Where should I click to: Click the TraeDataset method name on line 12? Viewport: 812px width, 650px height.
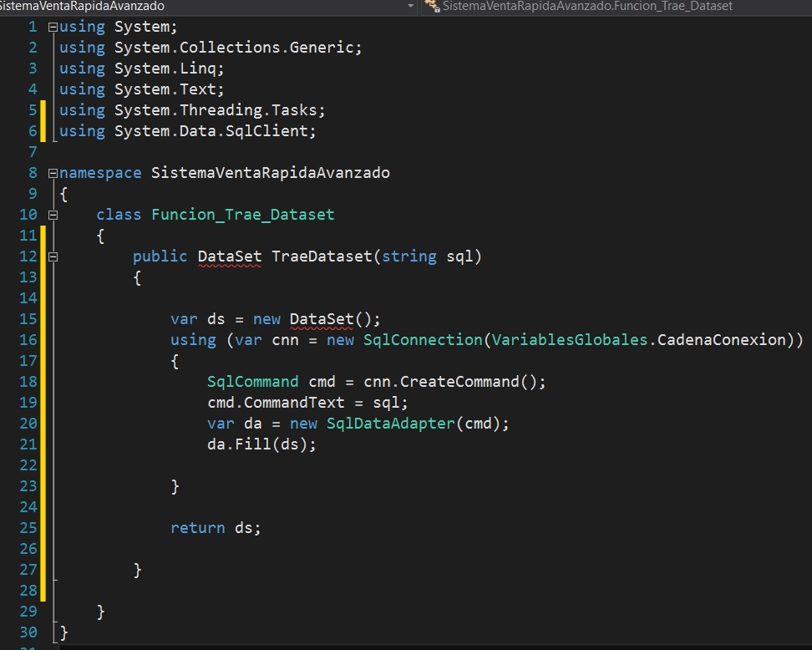coord(322,256)
